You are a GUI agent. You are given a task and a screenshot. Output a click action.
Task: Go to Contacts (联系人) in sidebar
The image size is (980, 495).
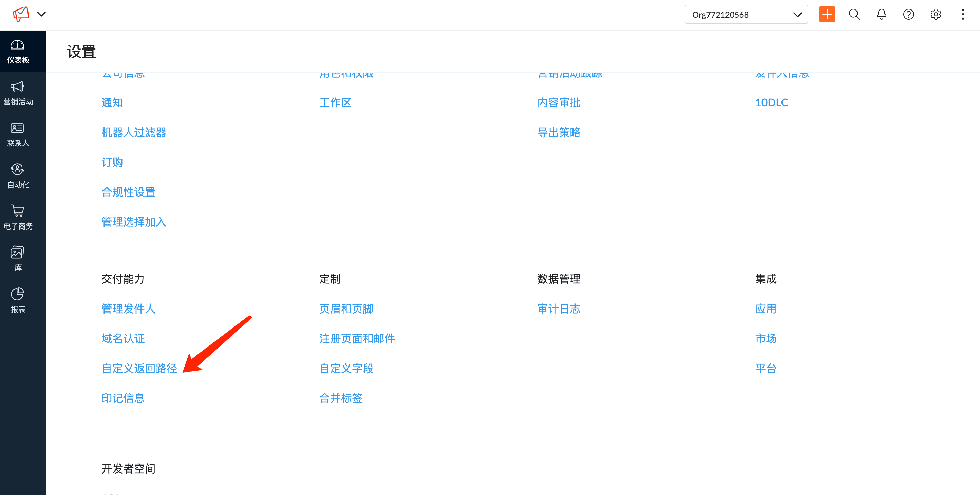pyautogui.click(x=18, y=134)
